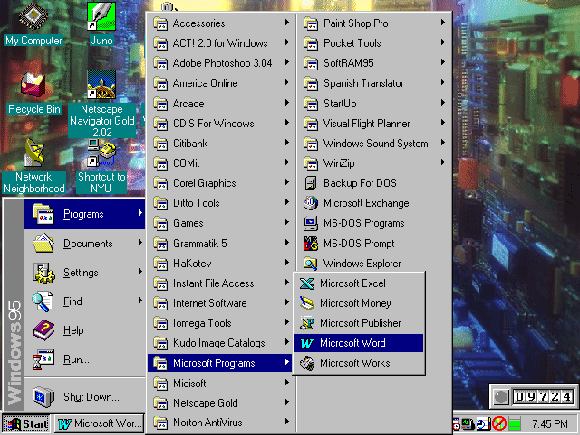Screen dimensions: 580x435
Task: Click the Microsoft Works icon
Action: click(307, 364)
